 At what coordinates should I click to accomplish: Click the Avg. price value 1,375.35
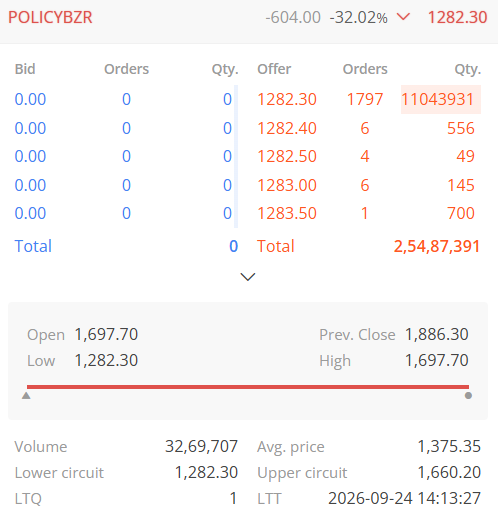tap(449, 447)
